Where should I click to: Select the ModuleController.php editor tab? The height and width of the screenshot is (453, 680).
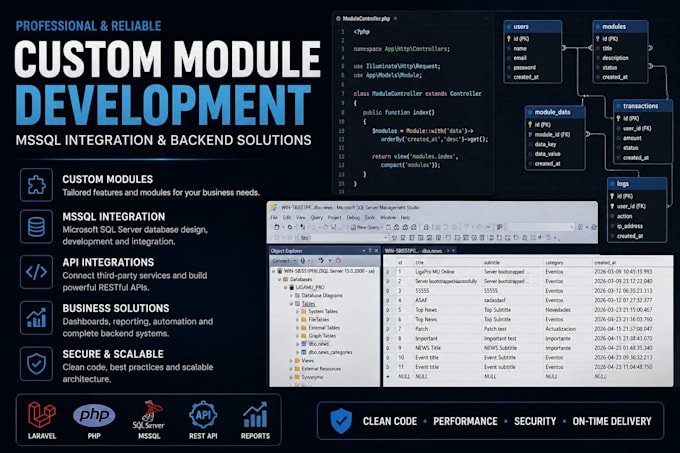366,19
